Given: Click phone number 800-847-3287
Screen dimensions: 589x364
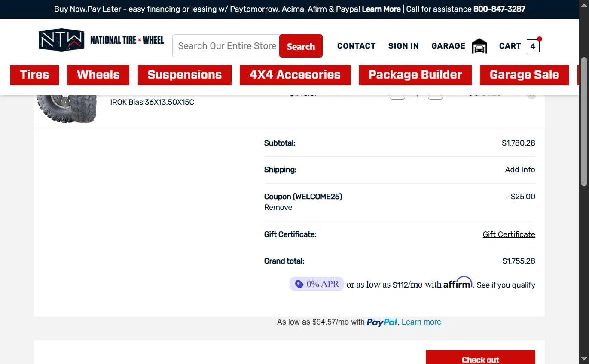Looking at the screenshot, I should [499, 9].
